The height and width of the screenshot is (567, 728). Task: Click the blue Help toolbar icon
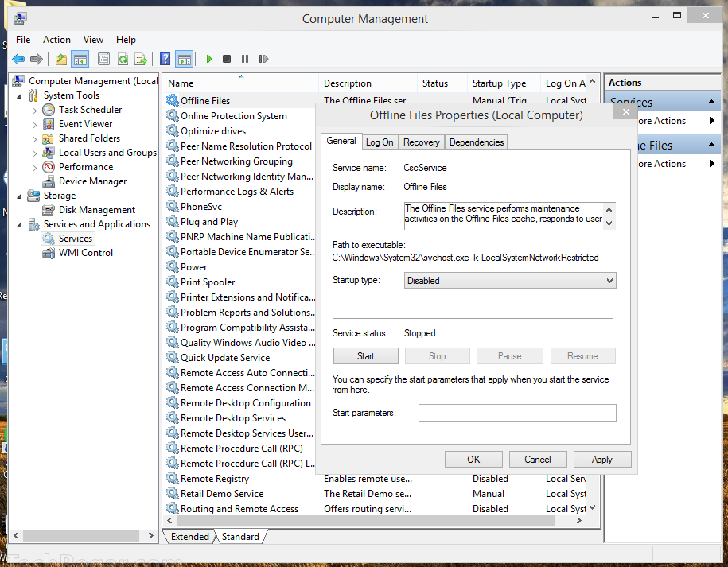(x=165, y=59)
